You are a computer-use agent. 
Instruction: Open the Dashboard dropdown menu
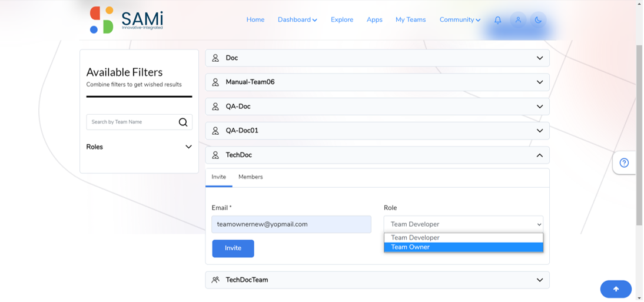(297, 20)
